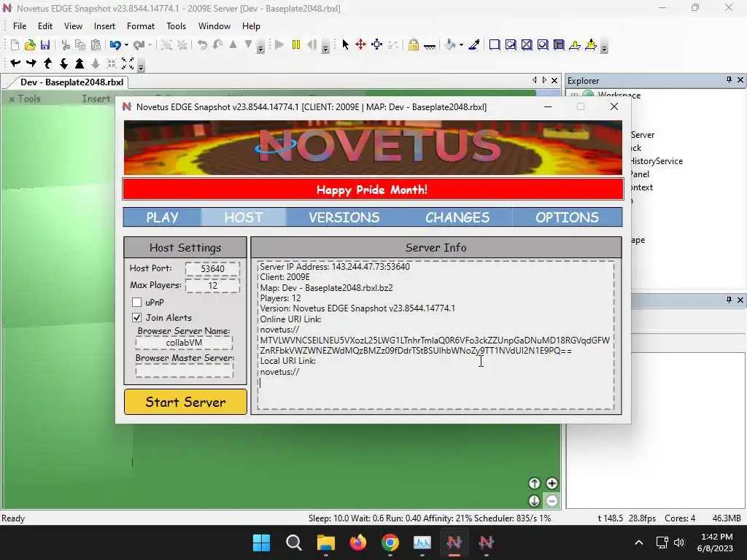Open the Window menu

(214, 26)
